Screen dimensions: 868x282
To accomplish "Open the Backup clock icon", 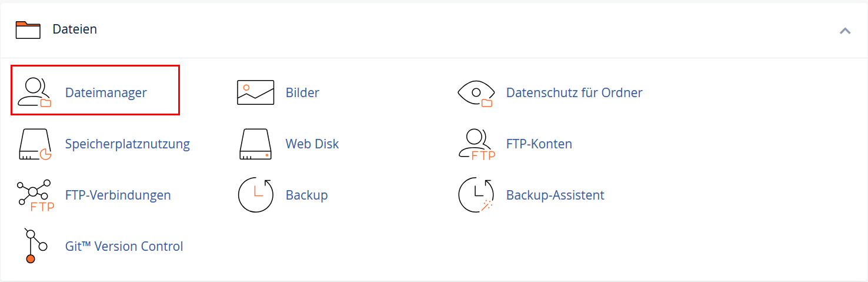I will click(x=256, y=195).
